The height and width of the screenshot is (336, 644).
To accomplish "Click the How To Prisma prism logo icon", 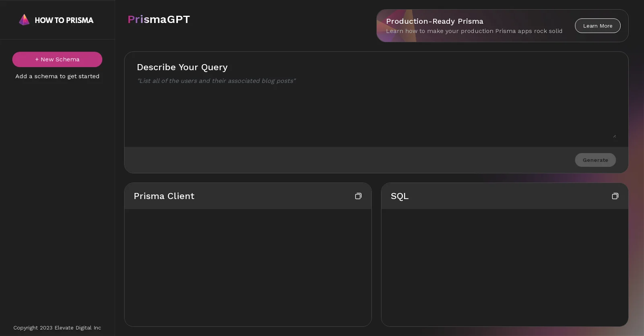I will pyautogui.click(x=24, y=20).
